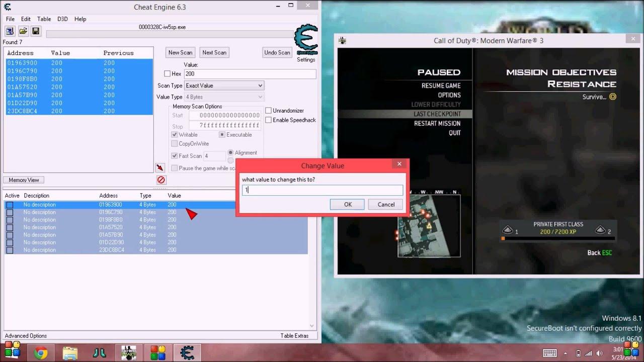Open the D3D menu
This screenshot has width=644, height=362.
(x=62, y=19)
